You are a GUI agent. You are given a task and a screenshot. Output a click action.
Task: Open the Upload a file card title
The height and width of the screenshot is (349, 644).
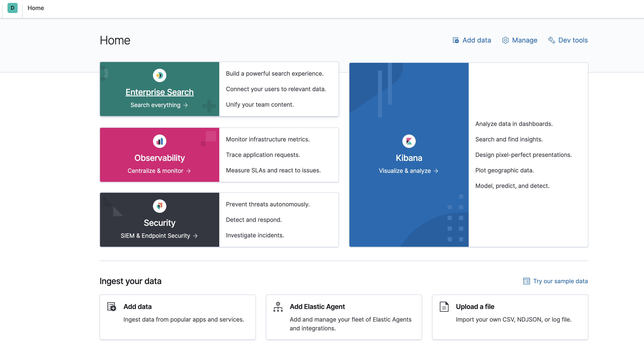coord(475,307)
